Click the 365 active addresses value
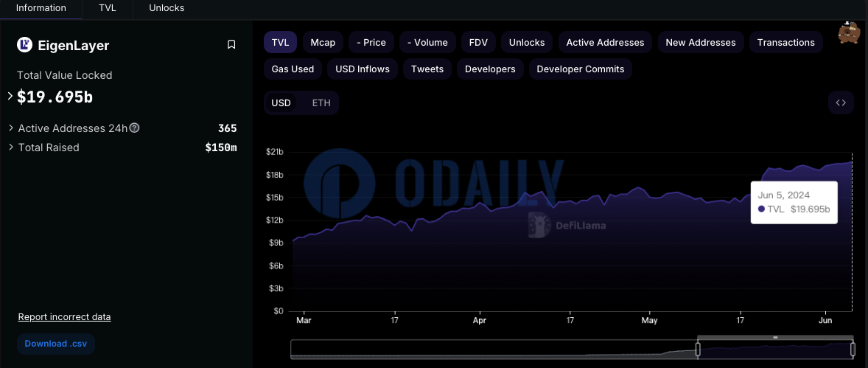 [x=228, y=128]
